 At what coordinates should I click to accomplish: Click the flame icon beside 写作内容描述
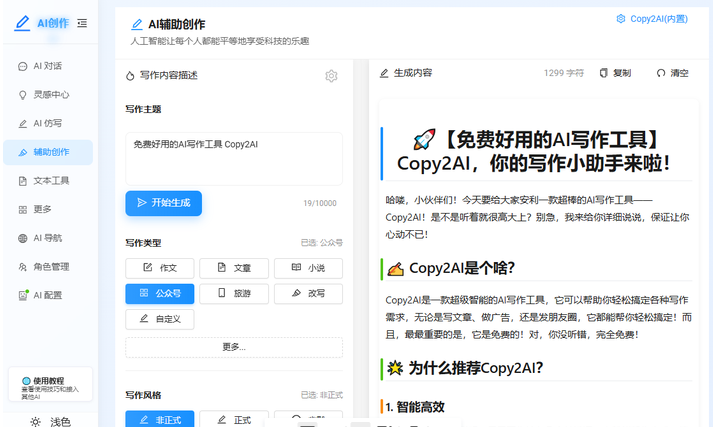130,75
